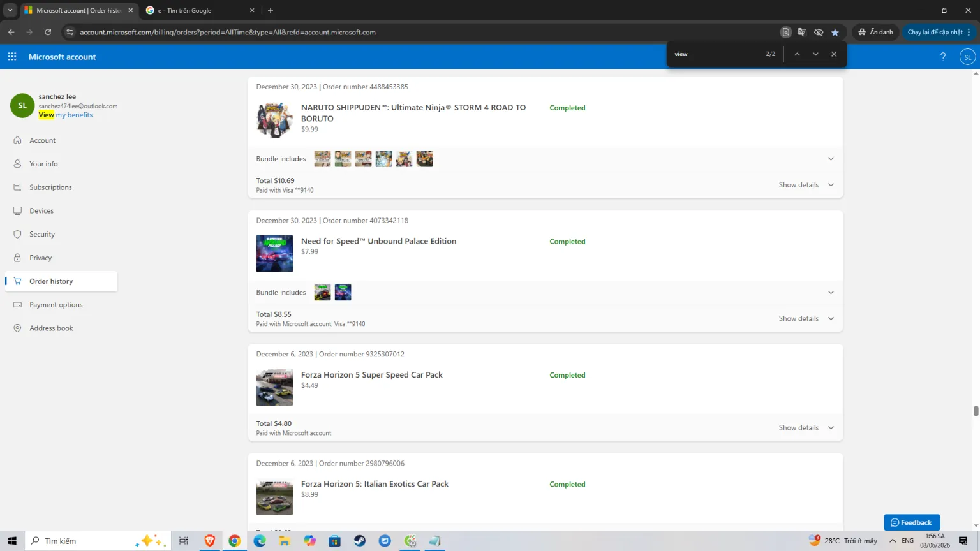Bookmark this page with star icon
This screenshot has width=980, height=551.
pos(835,32)
